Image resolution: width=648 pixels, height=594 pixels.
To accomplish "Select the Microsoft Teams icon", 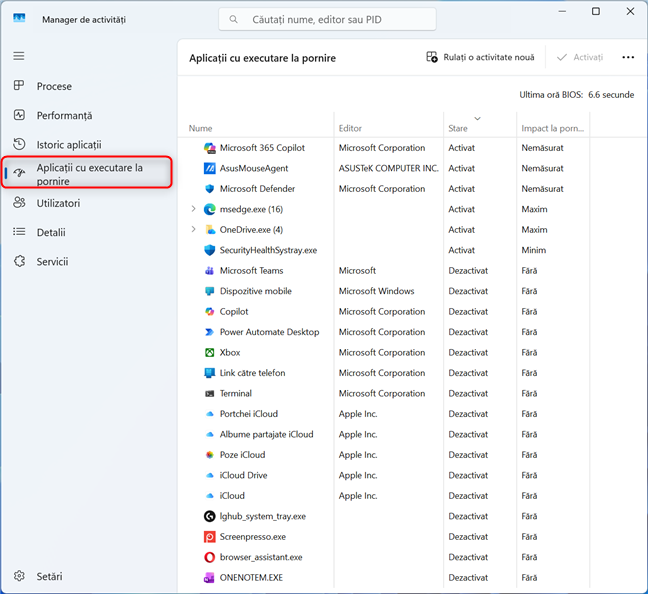I will tap(210, 271).
